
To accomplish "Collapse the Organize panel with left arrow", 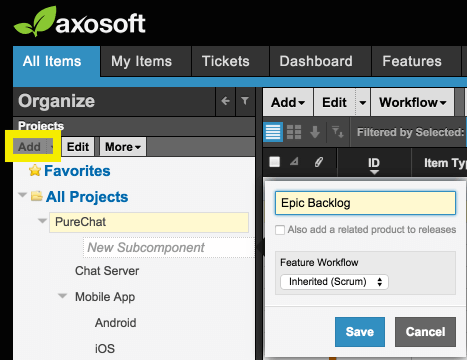I will 226,101.
